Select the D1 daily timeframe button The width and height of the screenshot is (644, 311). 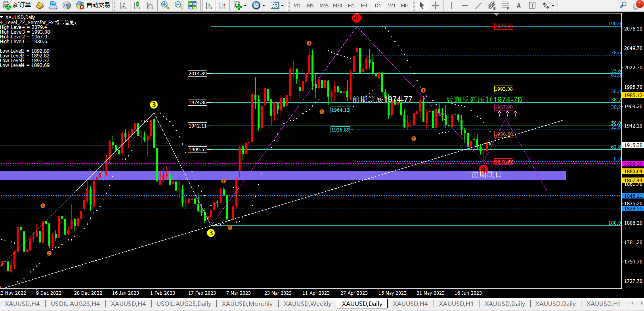(378, 5)
